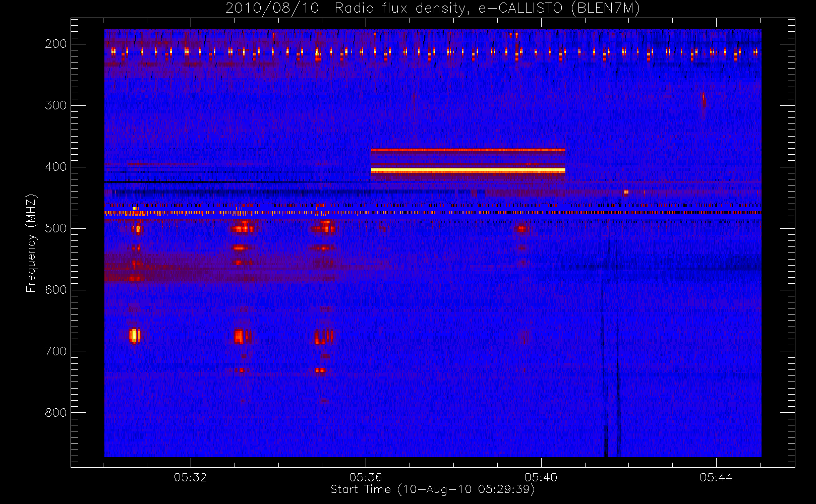The image size is (816, 504).
Task: Click the 300 frequency tick label
Action: (56, 105)
